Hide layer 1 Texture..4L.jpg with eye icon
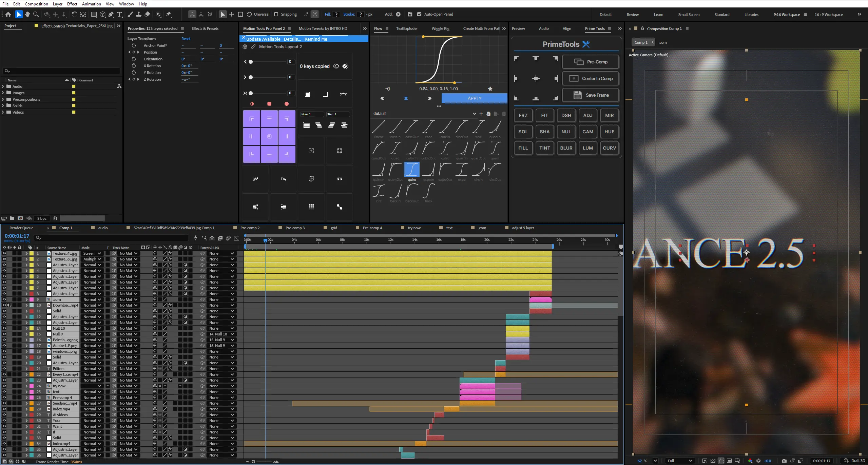Screen dimensions: 868x465 4,253
